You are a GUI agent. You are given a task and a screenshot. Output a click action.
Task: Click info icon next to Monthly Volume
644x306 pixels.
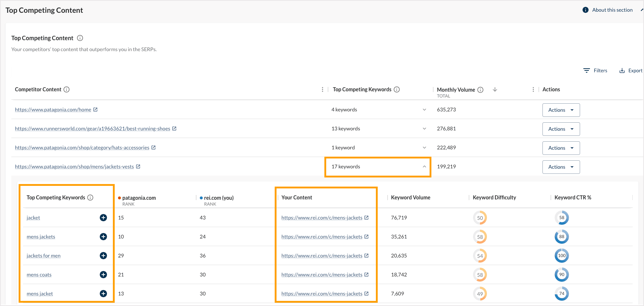(x=480, y=90)
